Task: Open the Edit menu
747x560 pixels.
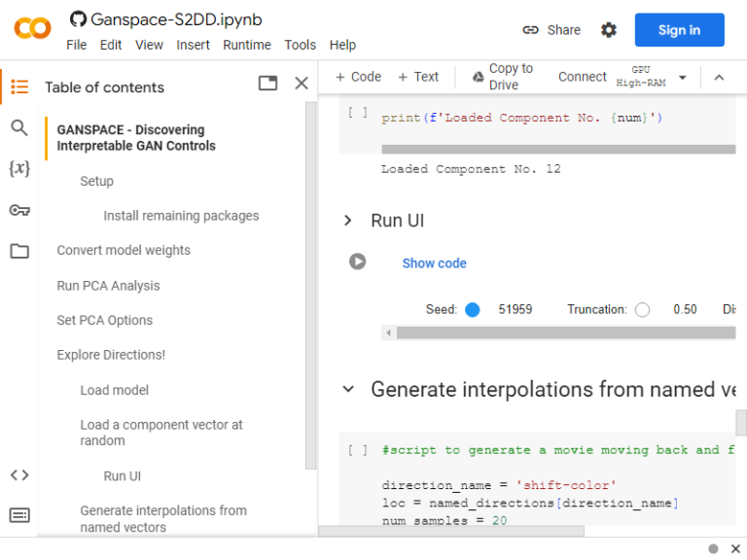Action: (111, 45)
